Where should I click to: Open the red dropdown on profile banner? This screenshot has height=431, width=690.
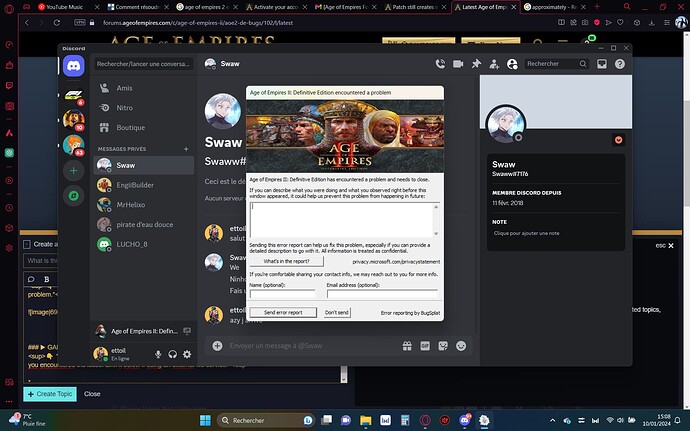coord(618,140)
